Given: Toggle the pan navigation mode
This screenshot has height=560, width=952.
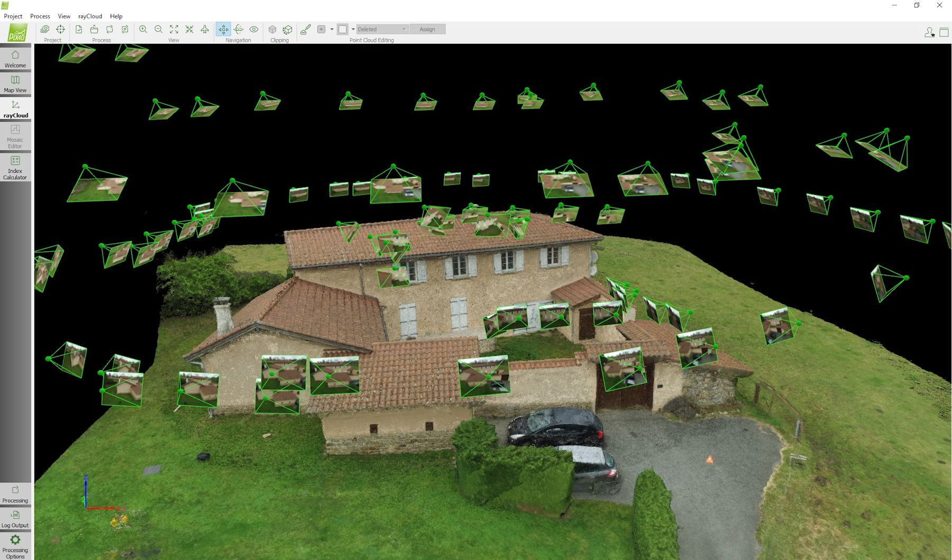Looking at the screenshot, I should coord(223,29).
